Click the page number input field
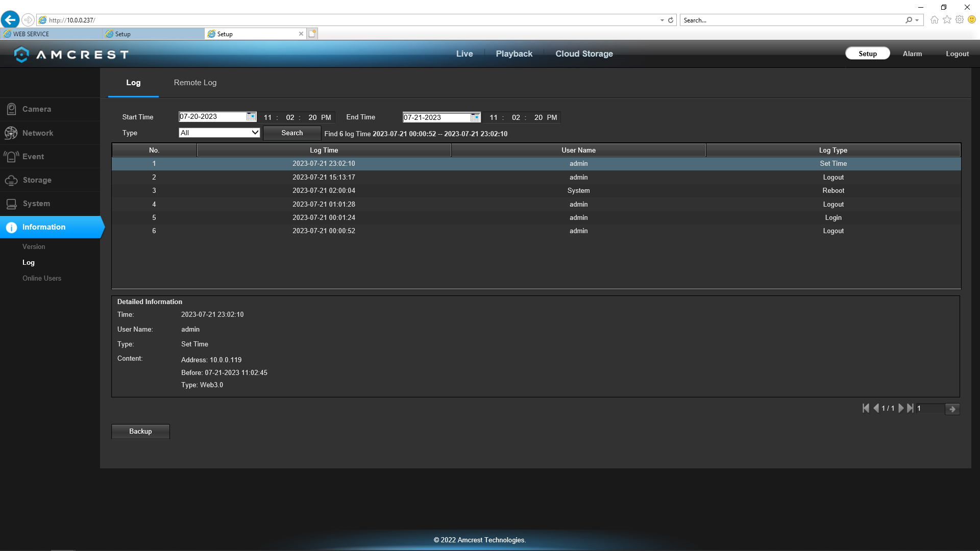 point(930,409)
